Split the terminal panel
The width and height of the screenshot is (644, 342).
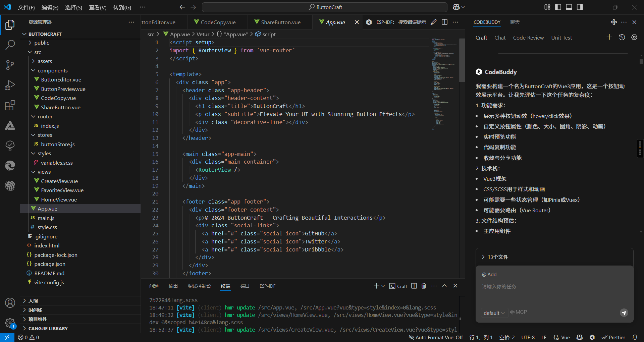(x=414, y=286)
